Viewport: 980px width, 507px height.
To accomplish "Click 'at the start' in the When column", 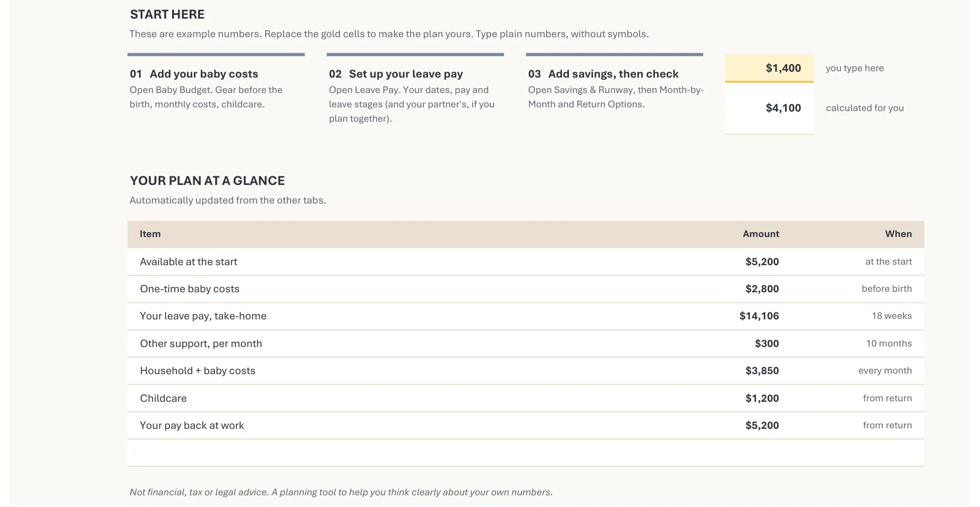I will pos(888,261).
